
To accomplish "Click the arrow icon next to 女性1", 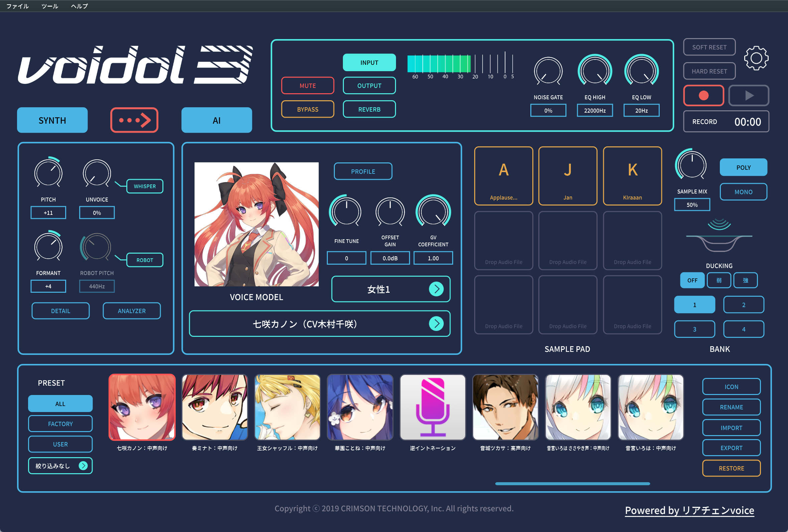I will click(x=436, y=289).
